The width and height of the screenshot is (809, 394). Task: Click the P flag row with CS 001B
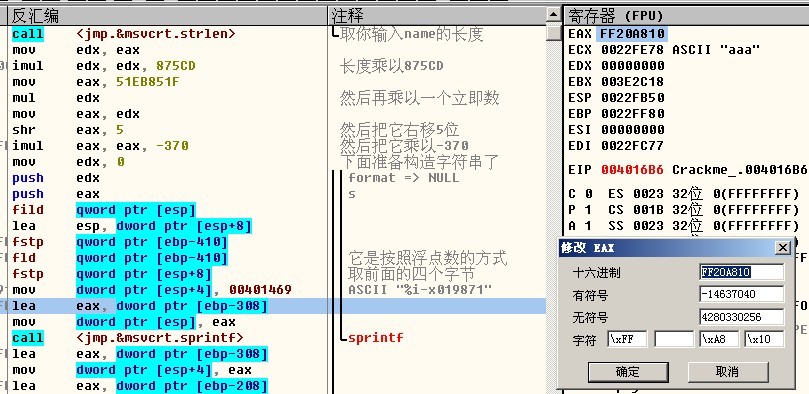click(684, 210)
